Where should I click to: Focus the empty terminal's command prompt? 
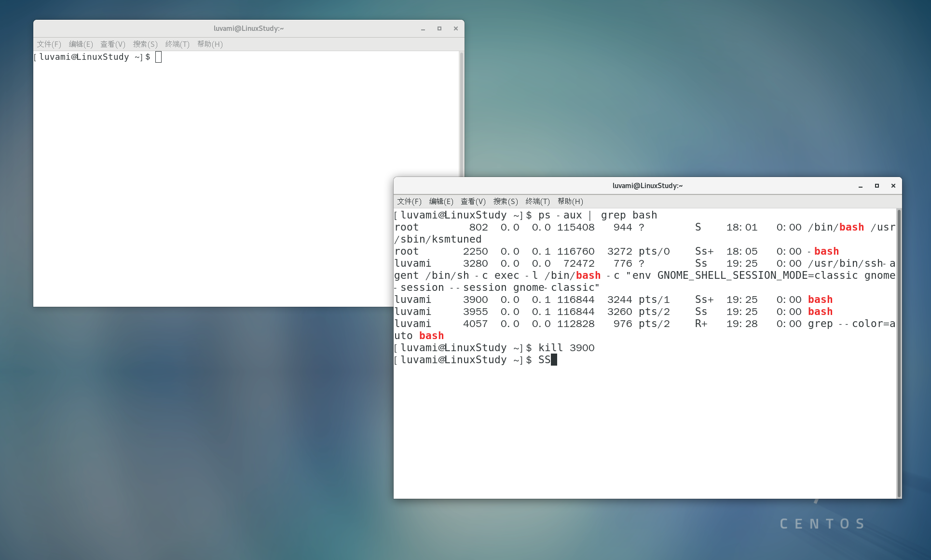pos(158,57)
